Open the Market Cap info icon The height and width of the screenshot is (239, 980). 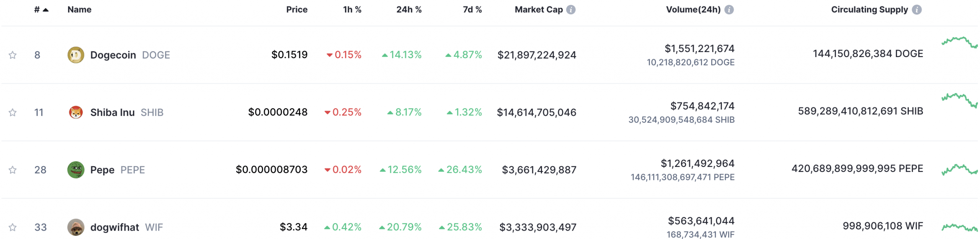click(x=571, y=10)
